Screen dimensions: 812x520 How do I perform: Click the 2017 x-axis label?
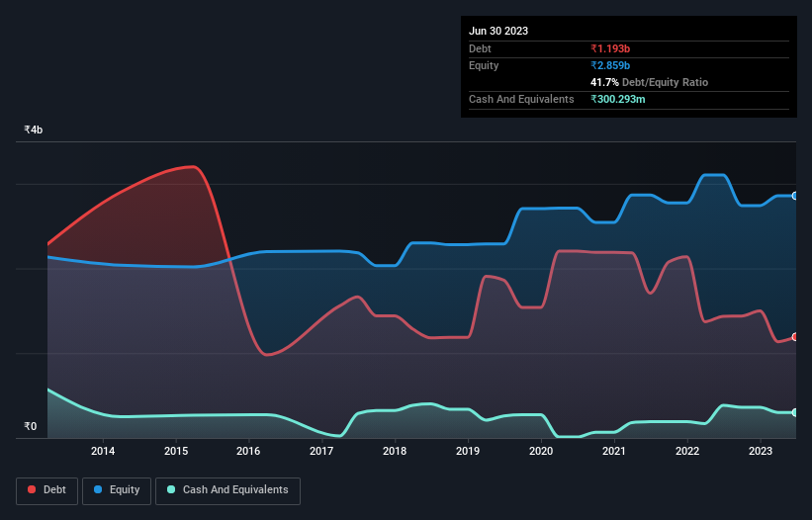click(x=321, y=451)
